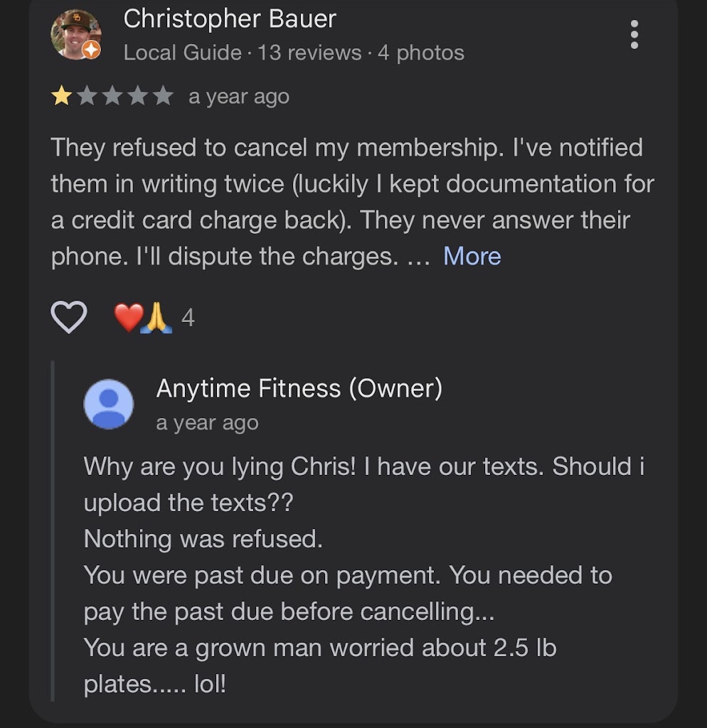The image size is (707, 728).
Task: Tap the outlined heart to like review
Action: tap(69, 317)
